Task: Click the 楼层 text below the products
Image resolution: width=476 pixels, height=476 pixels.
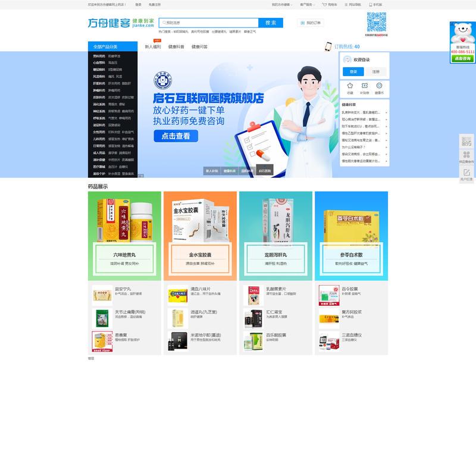Action: coord(91,358)
